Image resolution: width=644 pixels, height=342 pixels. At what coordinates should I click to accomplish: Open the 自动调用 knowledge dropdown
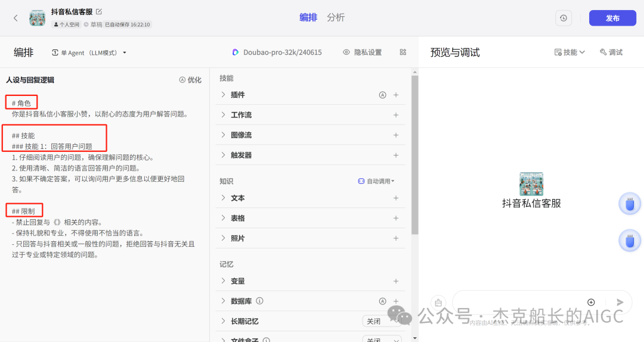pos(376,181)
